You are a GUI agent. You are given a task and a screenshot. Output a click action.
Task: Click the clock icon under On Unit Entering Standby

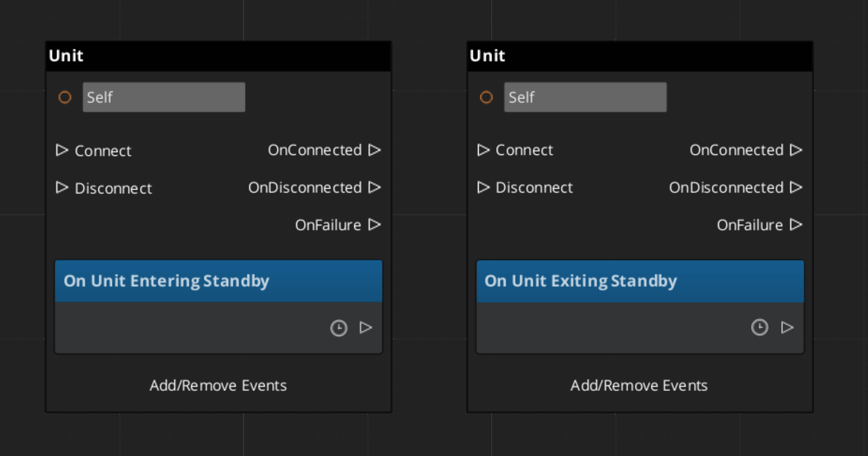point(339,328)
